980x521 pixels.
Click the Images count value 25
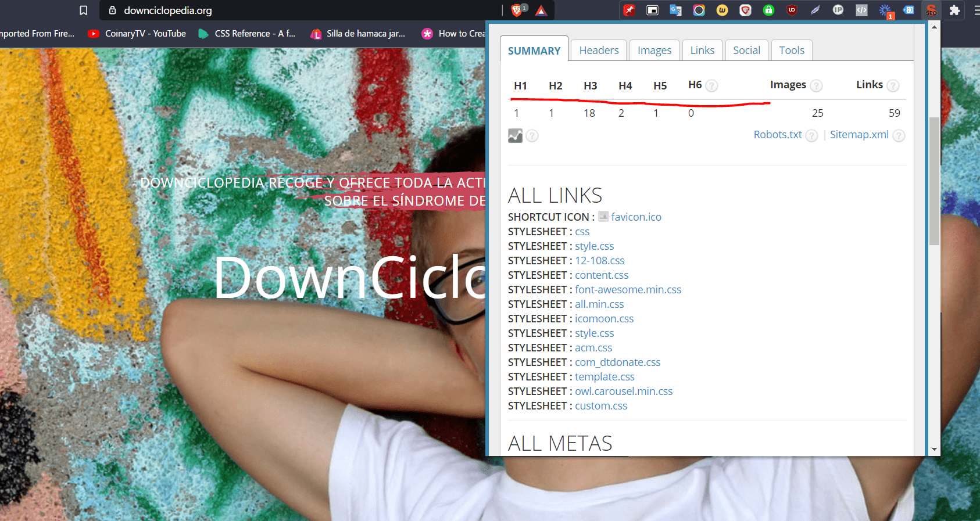817,113
